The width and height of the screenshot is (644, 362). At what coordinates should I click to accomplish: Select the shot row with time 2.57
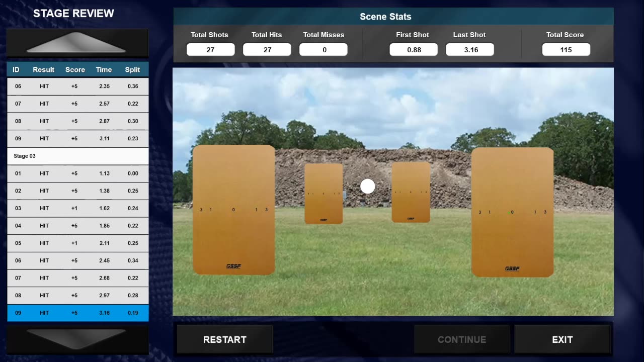[78, 104]
